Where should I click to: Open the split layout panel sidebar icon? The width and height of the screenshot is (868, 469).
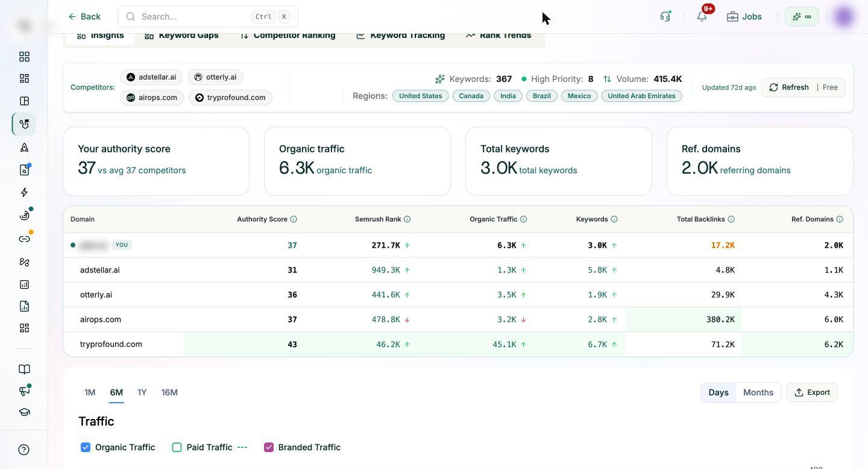point(24,101)
